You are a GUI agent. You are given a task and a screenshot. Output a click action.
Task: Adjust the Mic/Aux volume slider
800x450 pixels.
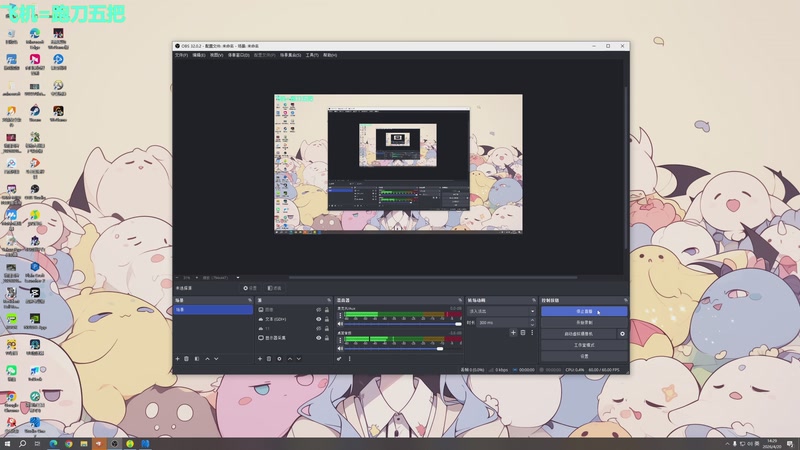tap(403, 324)
